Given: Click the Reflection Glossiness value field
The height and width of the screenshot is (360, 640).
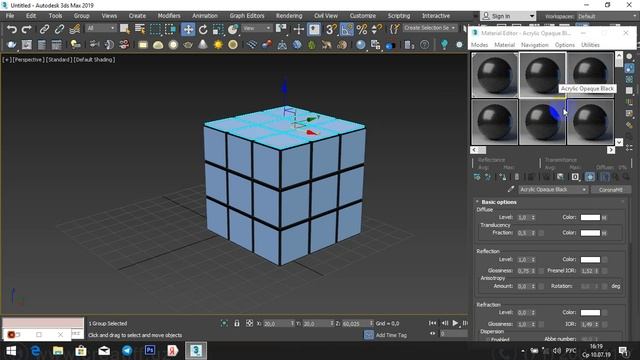Looking at the screenshot, I should [x=524, y=271].
